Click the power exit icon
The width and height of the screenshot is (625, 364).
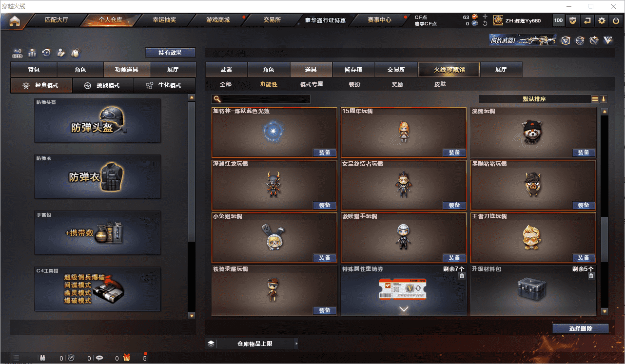pyautogui.click(x=616, y=20)
